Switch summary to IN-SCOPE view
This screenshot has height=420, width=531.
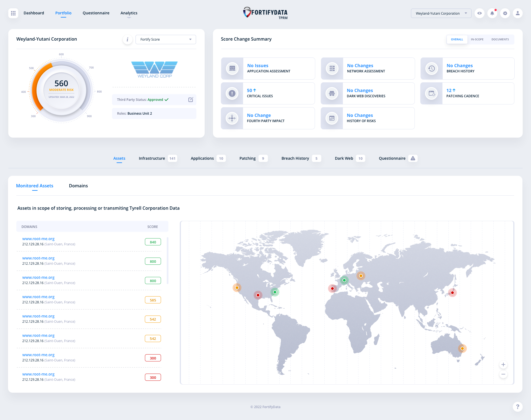coord(477,40)
